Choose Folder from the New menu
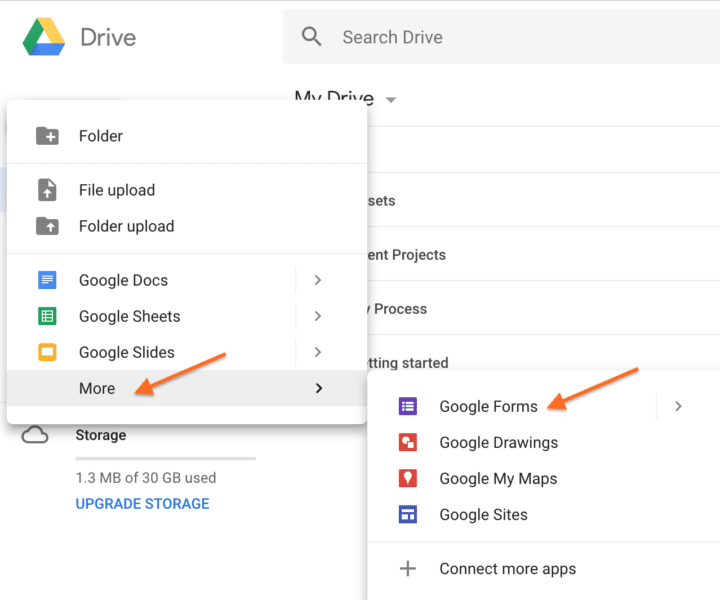The image size is (720, 600). (x=187, y=136)
